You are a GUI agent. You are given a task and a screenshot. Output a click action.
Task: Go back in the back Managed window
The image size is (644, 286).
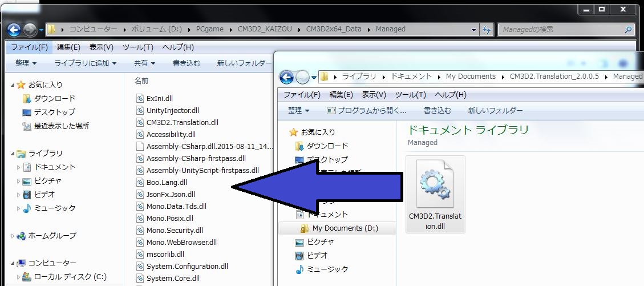(14, 29)
